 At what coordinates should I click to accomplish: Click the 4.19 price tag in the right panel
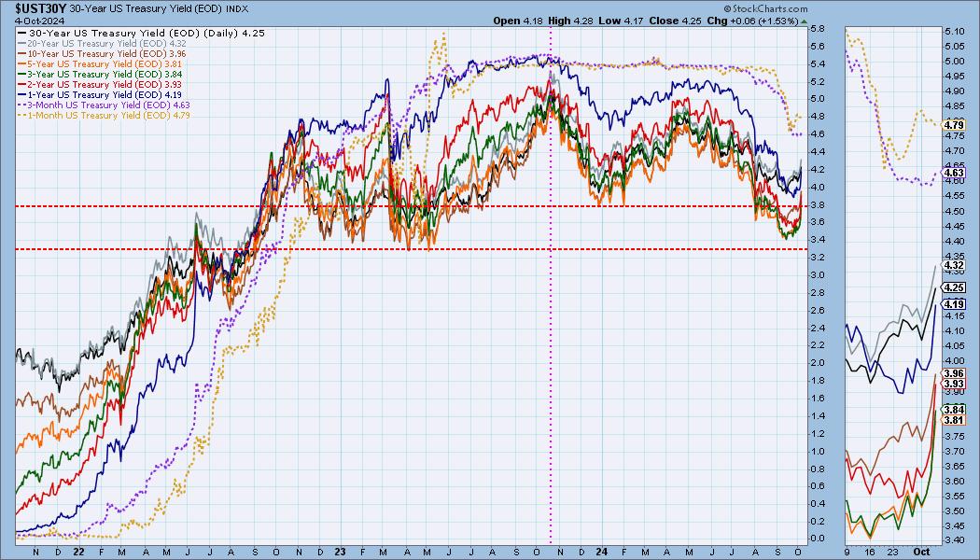pos(955,303)
